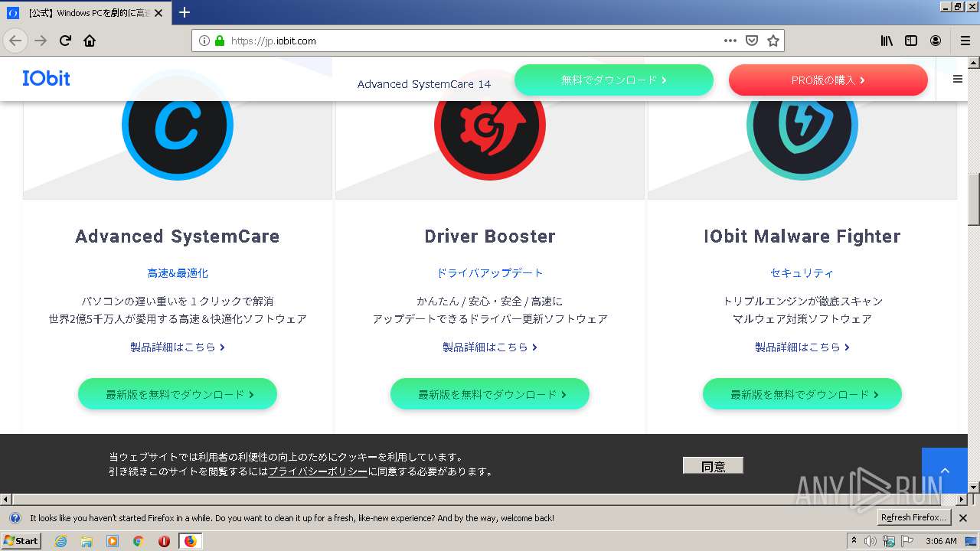Click the Refresh Firefox… button
This screenshot has height=551, width=980.
point(914,518)
